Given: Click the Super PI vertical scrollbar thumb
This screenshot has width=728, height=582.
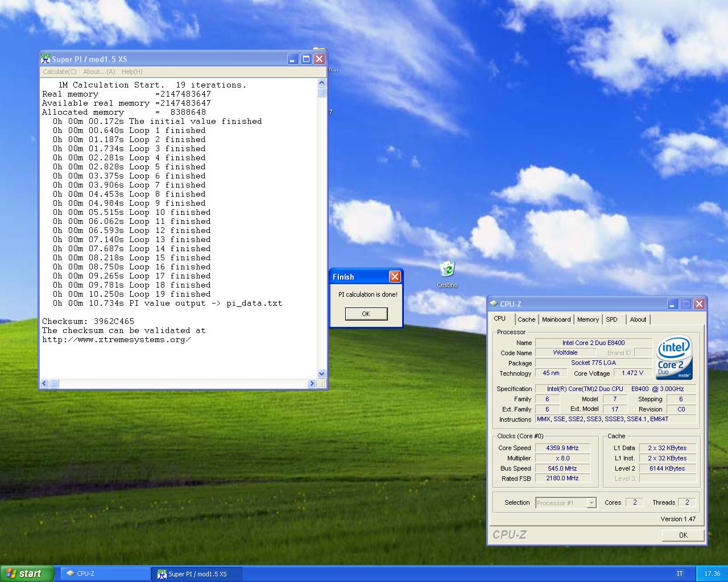Looking at the screenshot, I should tap(322, 93).
